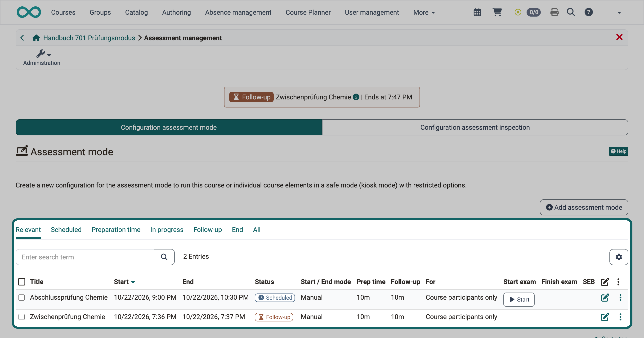Open three-dot menu in table header

coord(618,282)
